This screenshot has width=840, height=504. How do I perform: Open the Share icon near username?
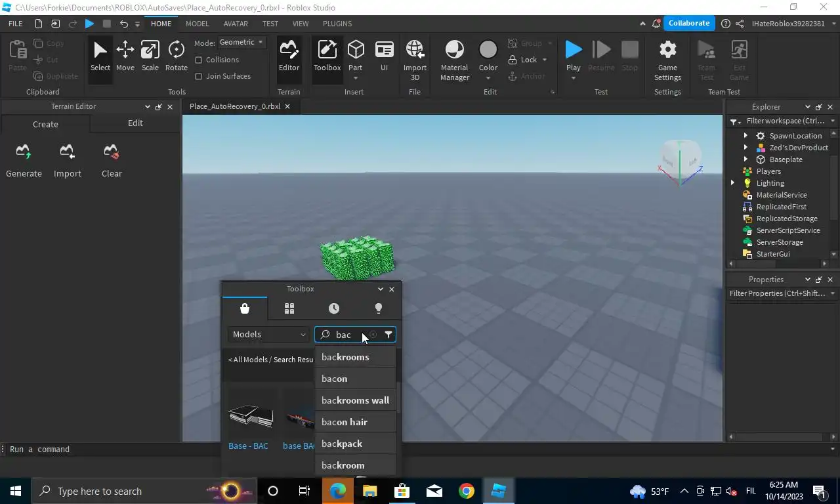pyautogui.click(x=740, y=24)
